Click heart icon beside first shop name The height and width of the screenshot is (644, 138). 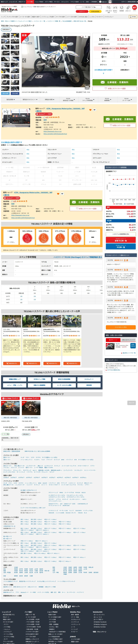[90, 110]
